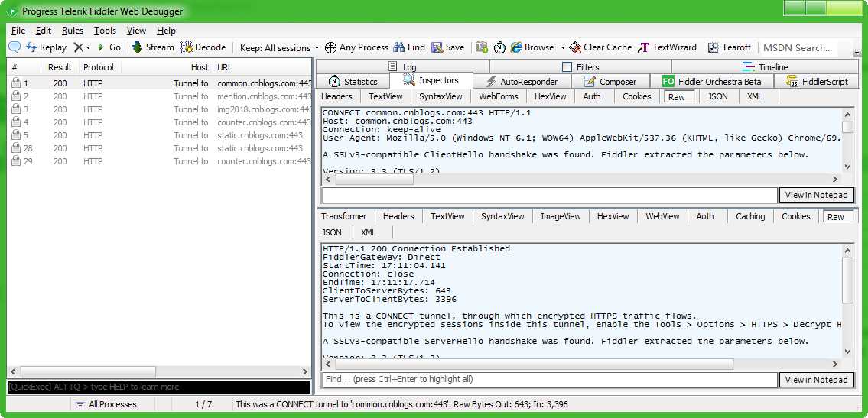Click the MSDN Search field
The image size is (868, 418).
(x=798, y=48)
